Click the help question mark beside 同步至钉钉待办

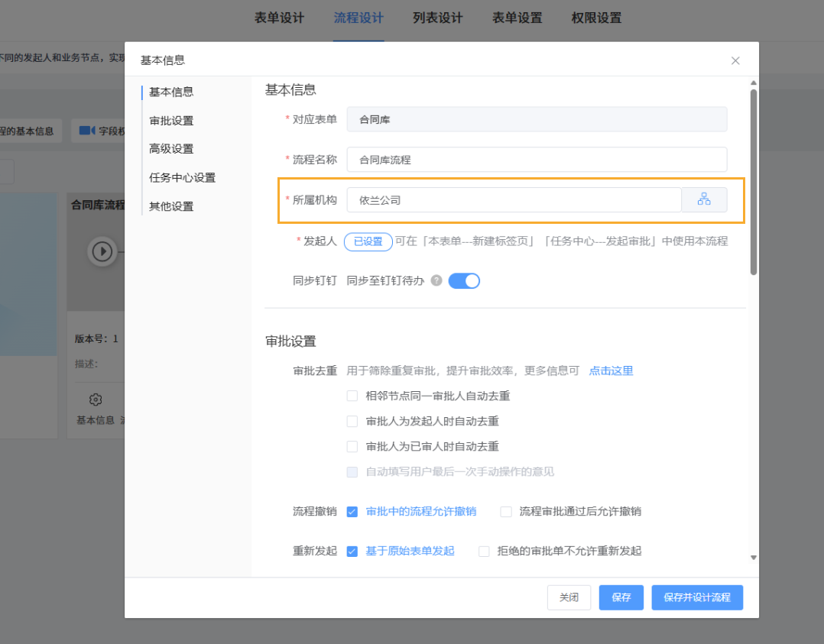pos(436,280)
